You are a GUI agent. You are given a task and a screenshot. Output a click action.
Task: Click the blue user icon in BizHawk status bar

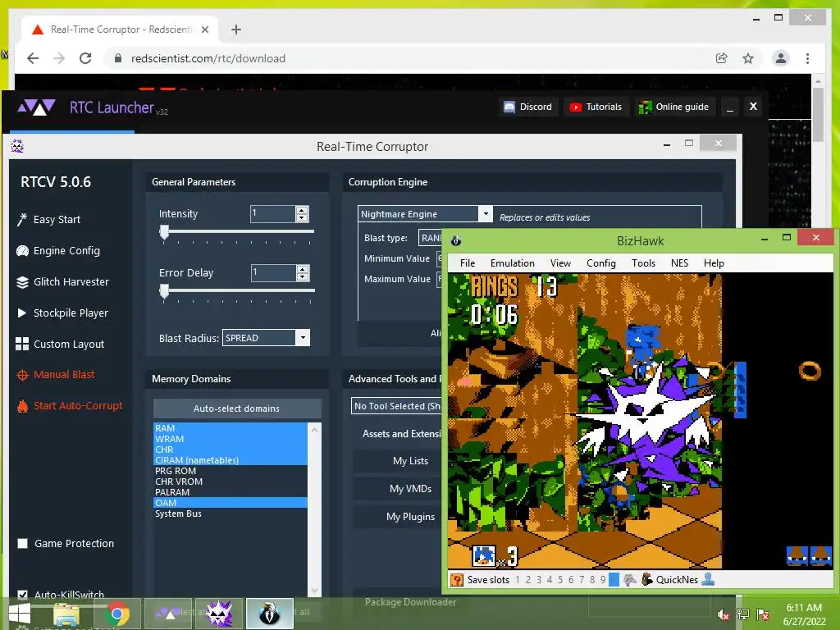708,580
